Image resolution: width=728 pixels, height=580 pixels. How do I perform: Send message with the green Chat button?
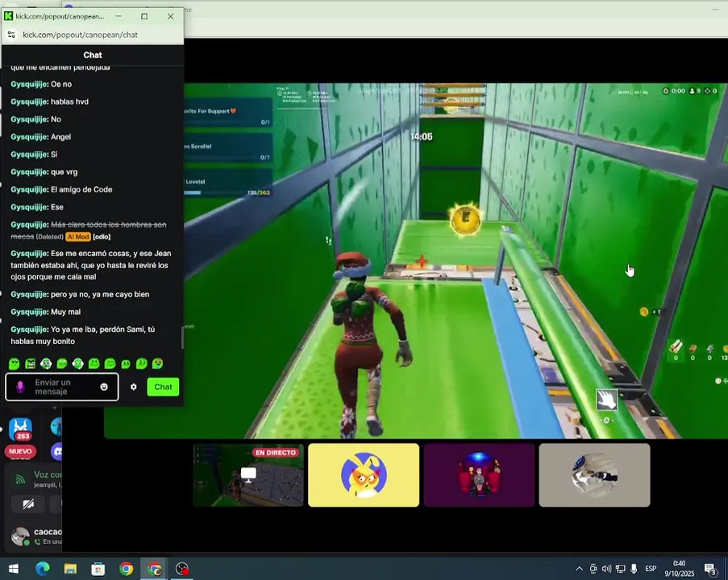pyautogui.click(x=163, y=387)
